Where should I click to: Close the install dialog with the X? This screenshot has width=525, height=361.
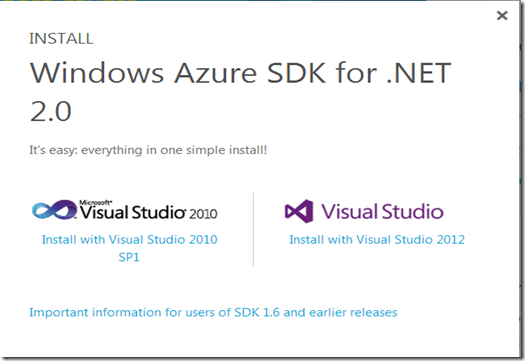pyautogui.click(x=502, y=15)
